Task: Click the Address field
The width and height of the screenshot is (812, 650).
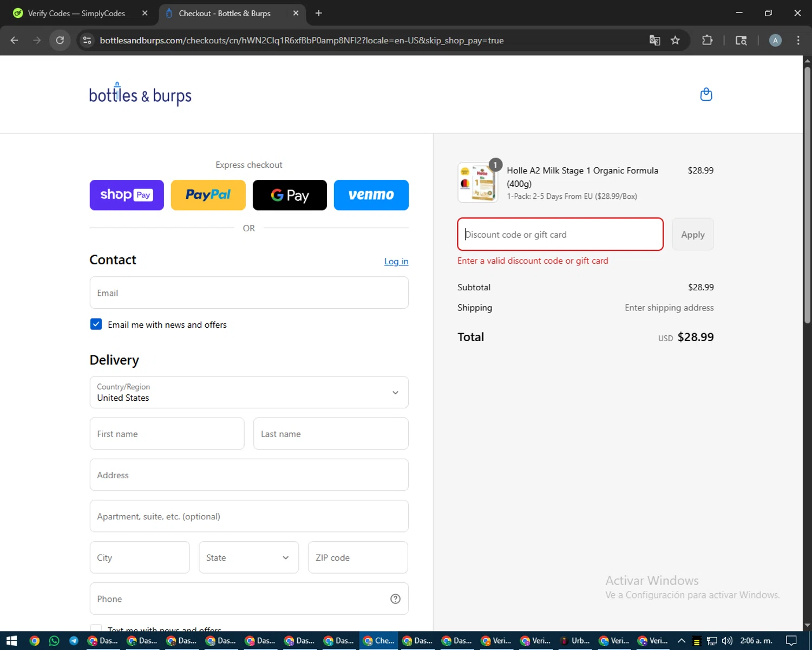Action: [249, 475]
